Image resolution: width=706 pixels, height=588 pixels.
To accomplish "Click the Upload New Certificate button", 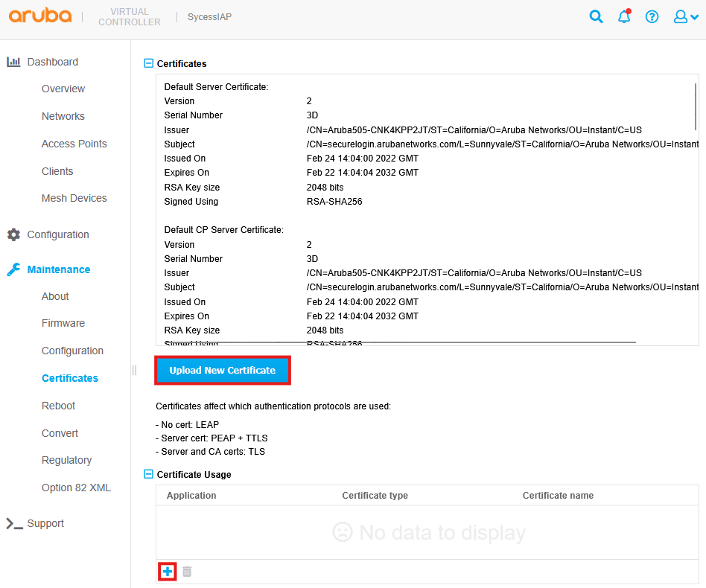I will pos(222,370).
